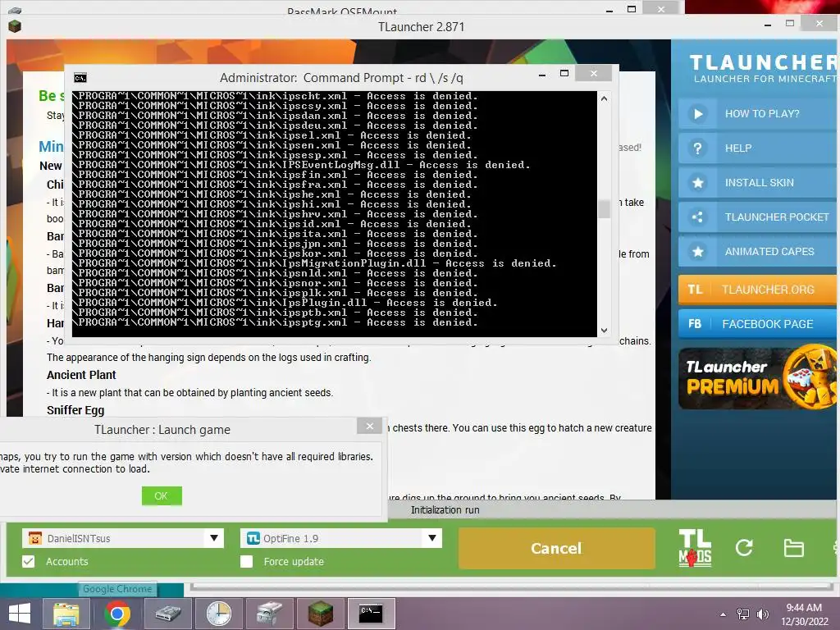
Task: Expand the DanielISNTsus account dropdown
Action: click(214, 538)
